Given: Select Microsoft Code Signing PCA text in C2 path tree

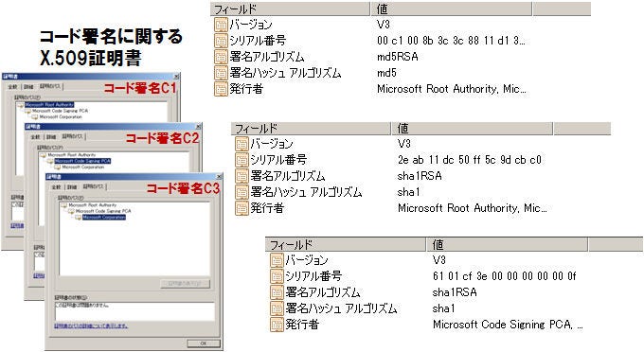Looking at the screenshot, I should click(82, 161).
